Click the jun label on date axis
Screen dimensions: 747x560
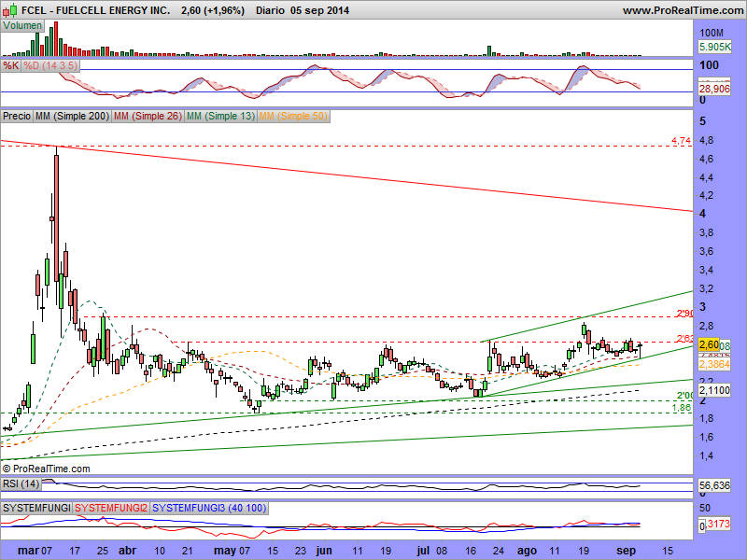tap(324, 551)
